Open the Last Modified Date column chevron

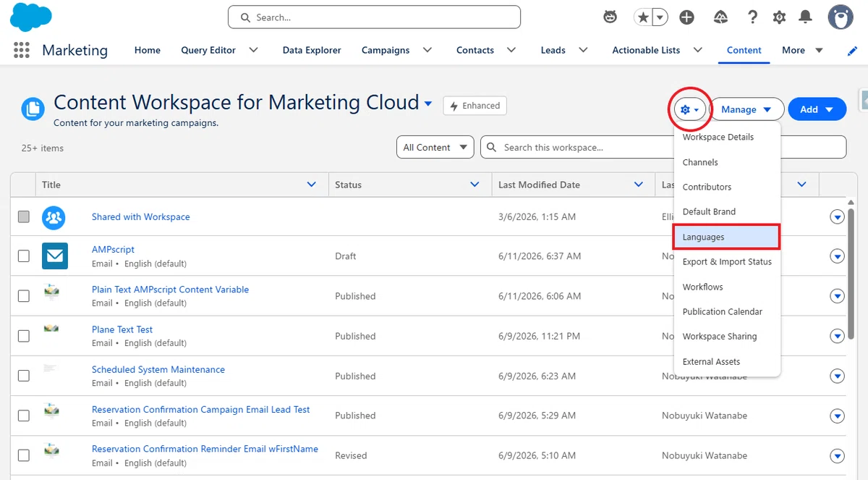[x=639, y=185]
